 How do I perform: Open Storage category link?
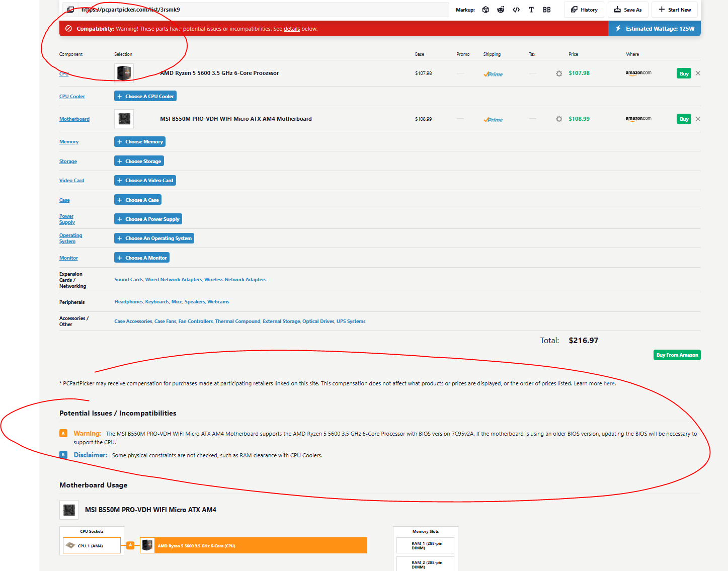(68, 161)
